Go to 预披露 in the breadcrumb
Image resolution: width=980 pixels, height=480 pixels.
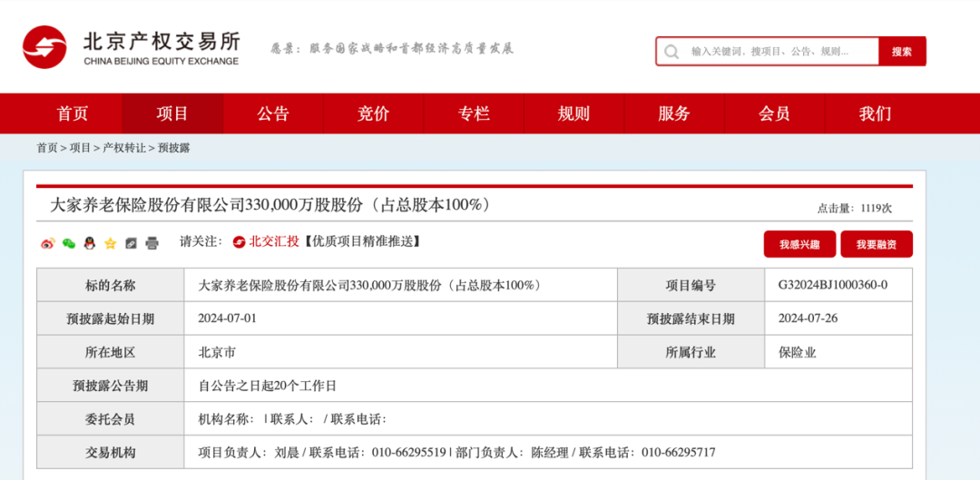[x=173, y=148]
